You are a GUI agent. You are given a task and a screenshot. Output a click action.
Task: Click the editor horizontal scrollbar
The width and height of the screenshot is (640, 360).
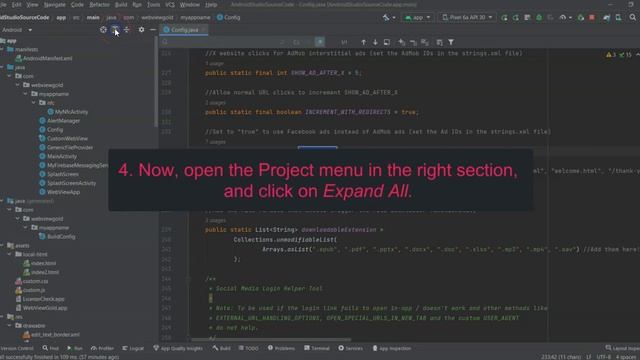271,339
